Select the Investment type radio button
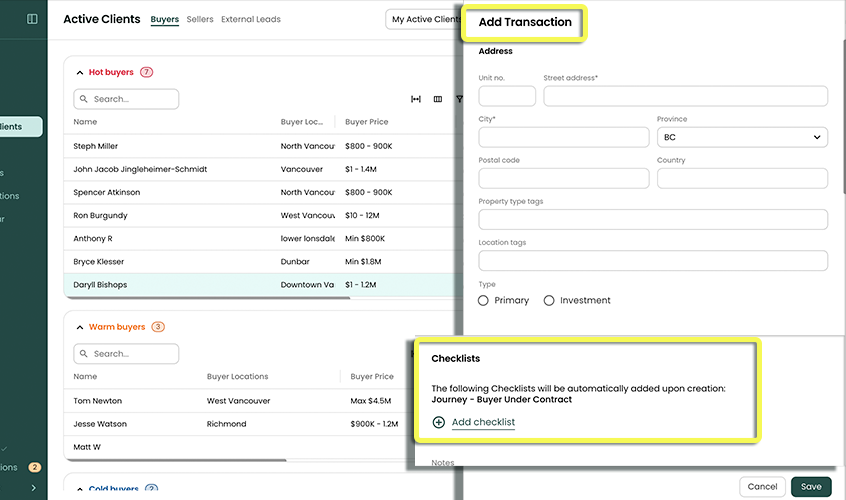846x500 pixels. point(549,300)
